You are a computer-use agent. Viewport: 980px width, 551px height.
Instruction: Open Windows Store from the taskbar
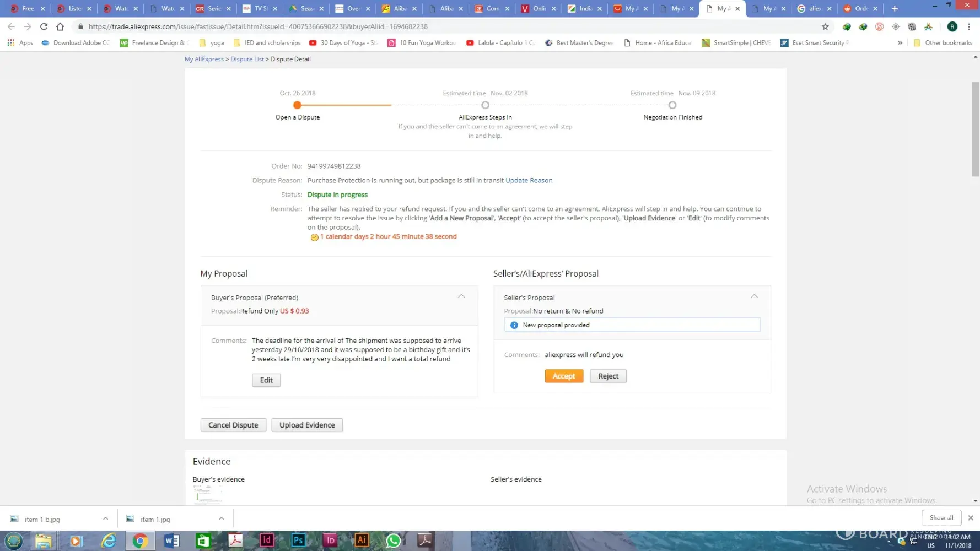pyautogui.click(x=203, y=540)
